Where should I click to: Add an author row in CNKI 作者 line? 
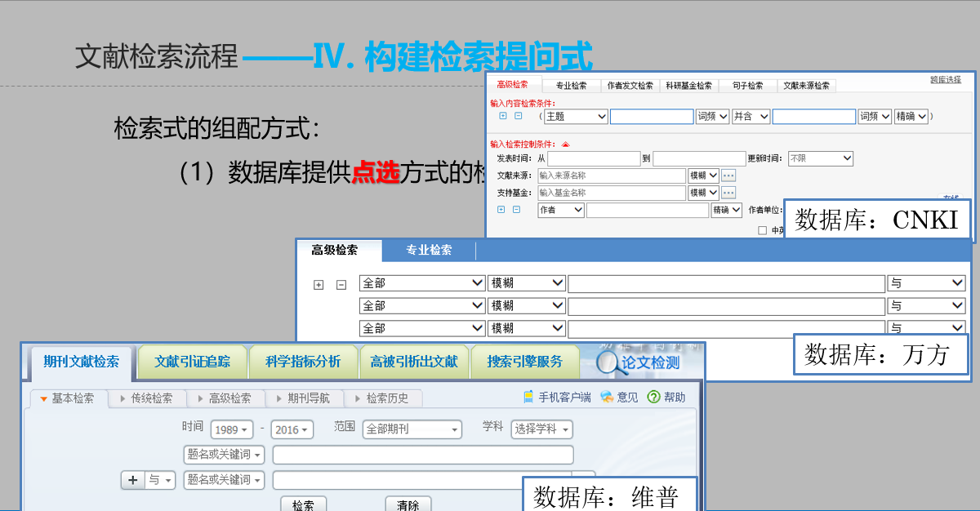pos(501,210)
